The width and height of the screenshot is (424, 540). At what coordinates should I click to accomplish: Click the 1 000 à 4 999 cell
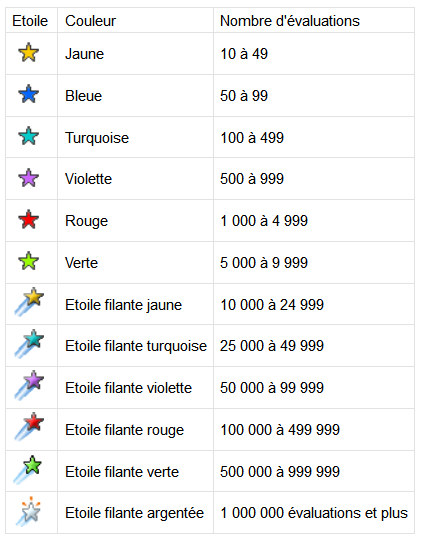click(x=314, y=221)
